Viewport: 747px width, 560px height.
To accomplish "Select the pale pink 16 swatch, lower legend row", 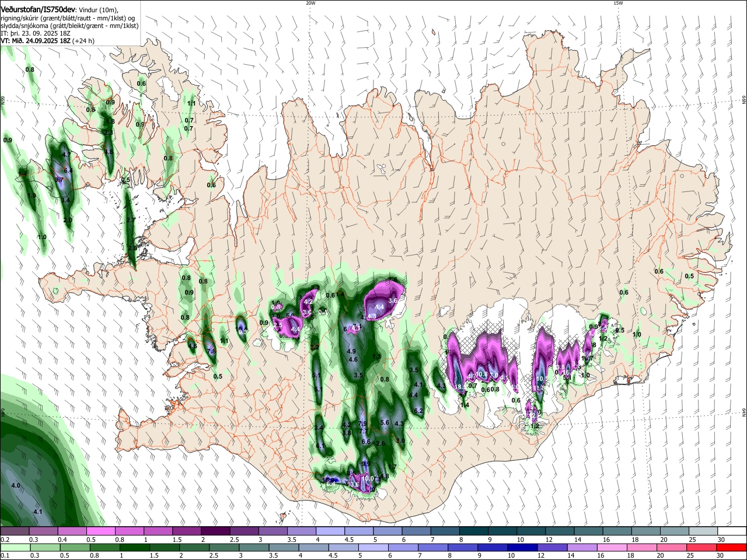I will coord(612,547).
